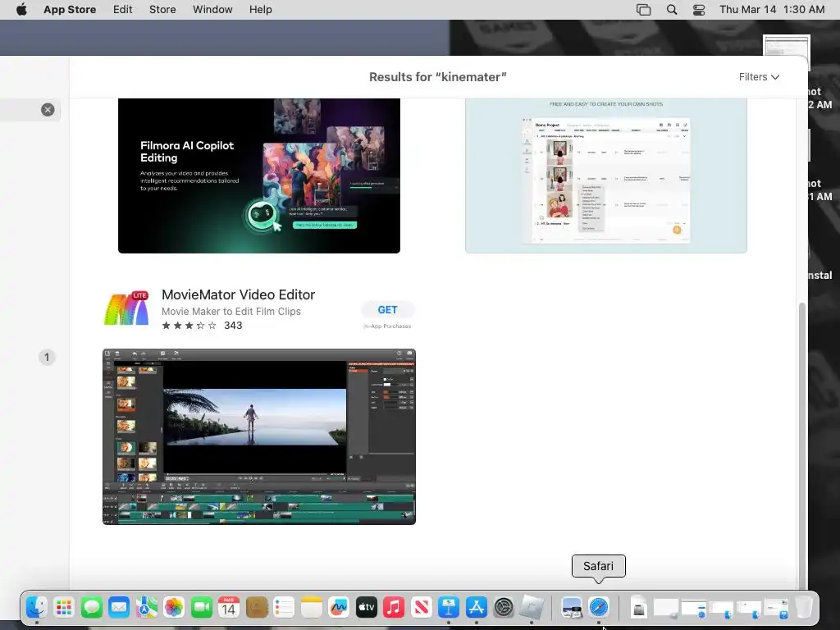
Task: Open the Apple TV app in the dock
Action: coord(367,608)
